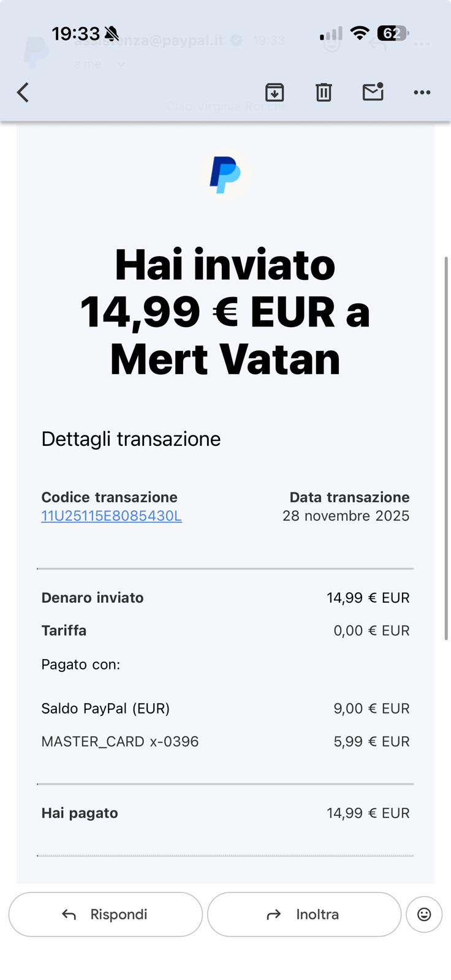Tap the Dettagli transazione heading
This screenshot has width=451, height=980.
coord(131,439)
